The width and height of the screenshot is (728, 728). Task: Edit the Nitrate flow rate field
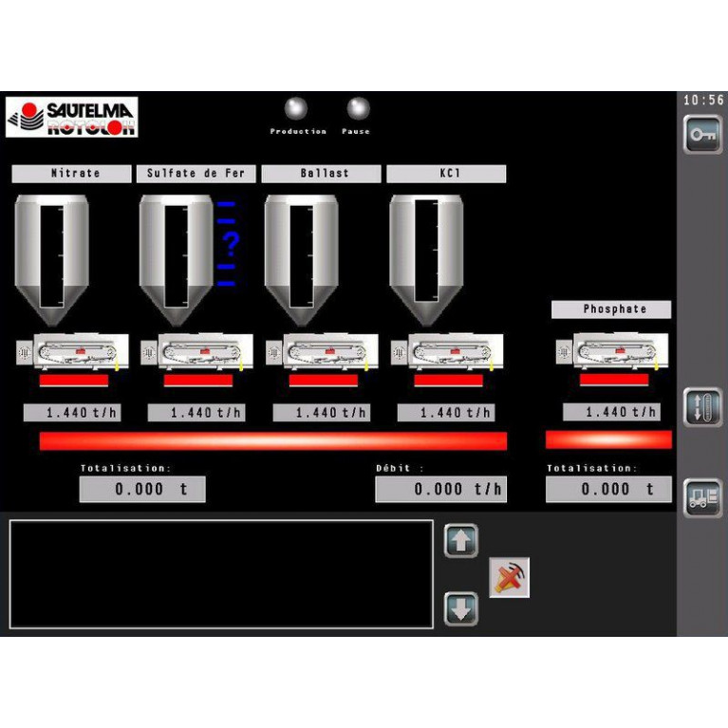click(x=73, y=413)
